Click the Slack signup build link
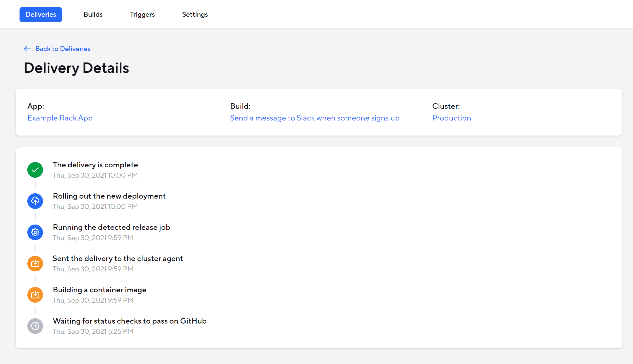 pyautogui.click(x=314, y=118)
